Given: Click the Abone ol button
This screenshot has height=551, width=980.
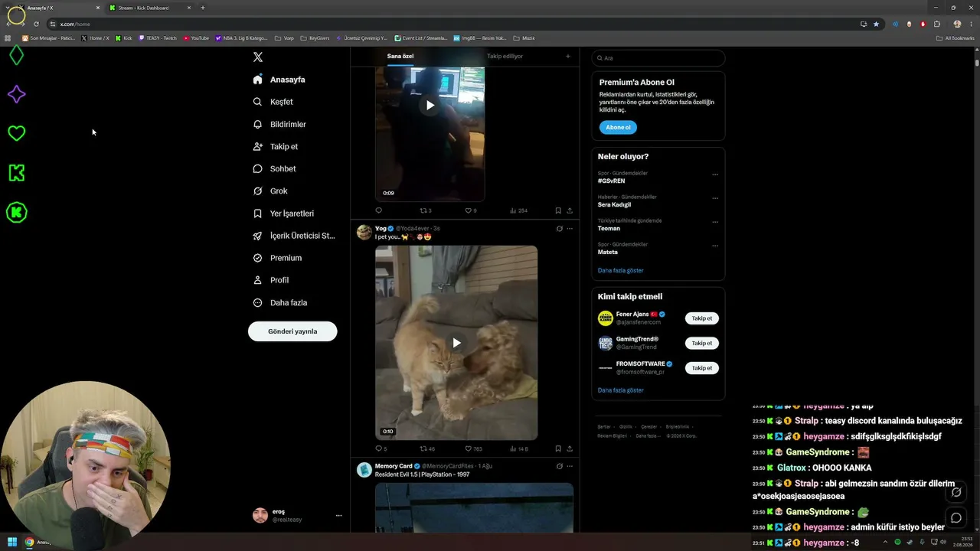Looking at the screenshot, I should tap(618, 127).
